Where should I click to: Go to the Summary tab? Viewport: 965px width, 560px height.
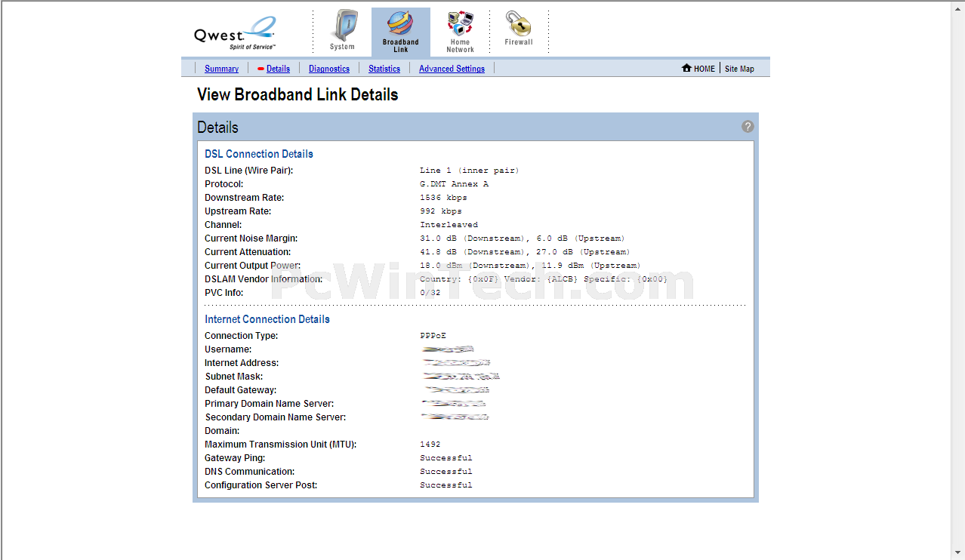pos(221,69)
